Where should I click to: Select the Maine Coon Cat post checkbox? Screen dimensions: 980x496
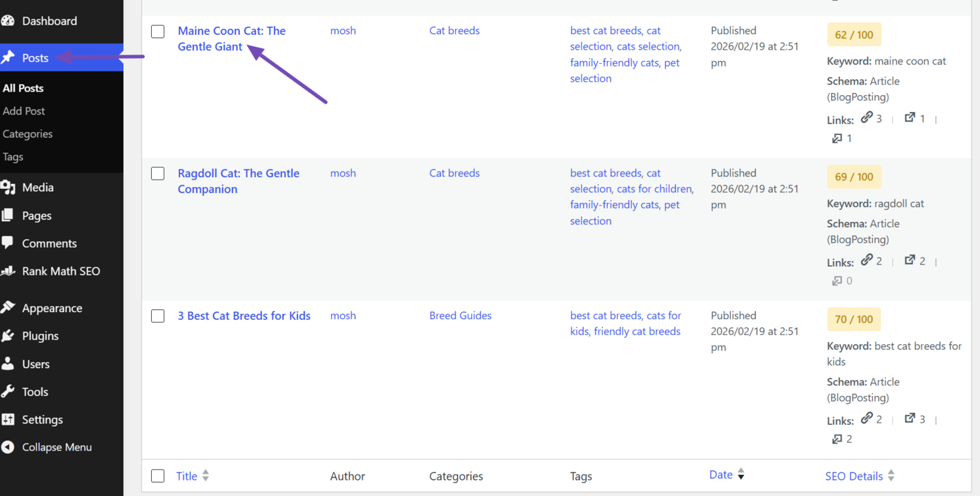pos(158,31)
